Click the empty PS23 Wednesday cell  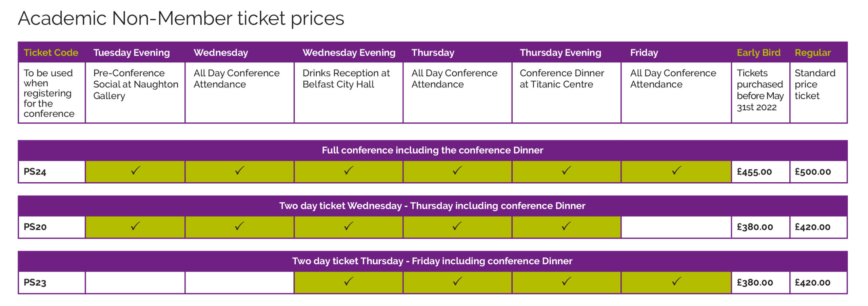pos(239,282)
